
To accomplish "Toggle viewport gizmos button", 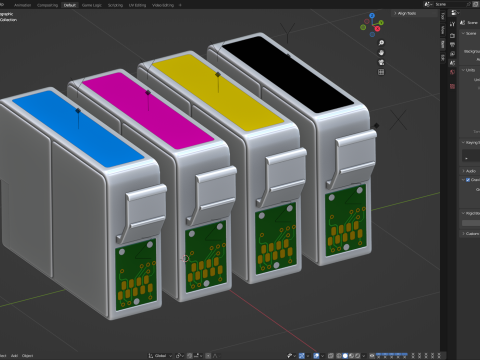I will pyautogui.click(x=302, y=356).
